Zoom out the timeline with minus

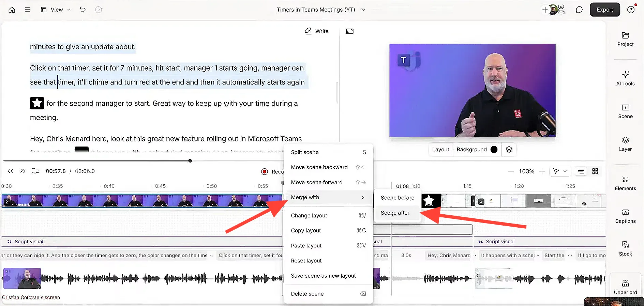click(x=511, y=171)
